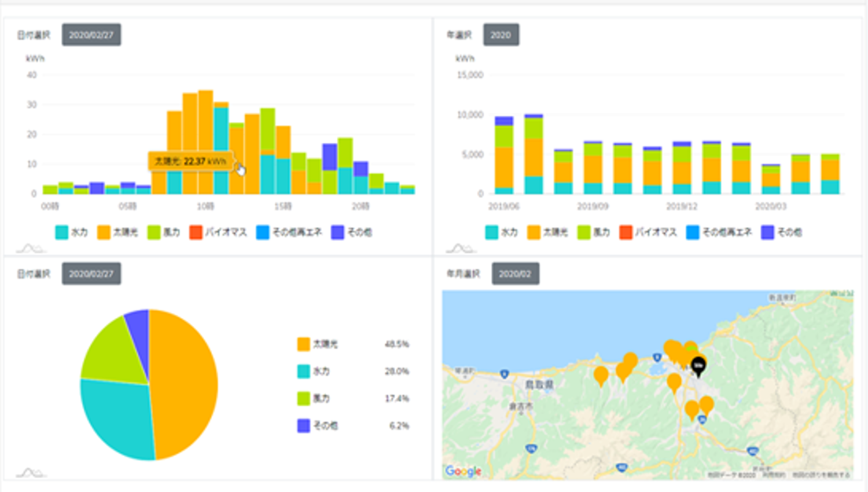Click the 年月選択 label
This screenshot has height=492, width=868.
tap(464, 274)
